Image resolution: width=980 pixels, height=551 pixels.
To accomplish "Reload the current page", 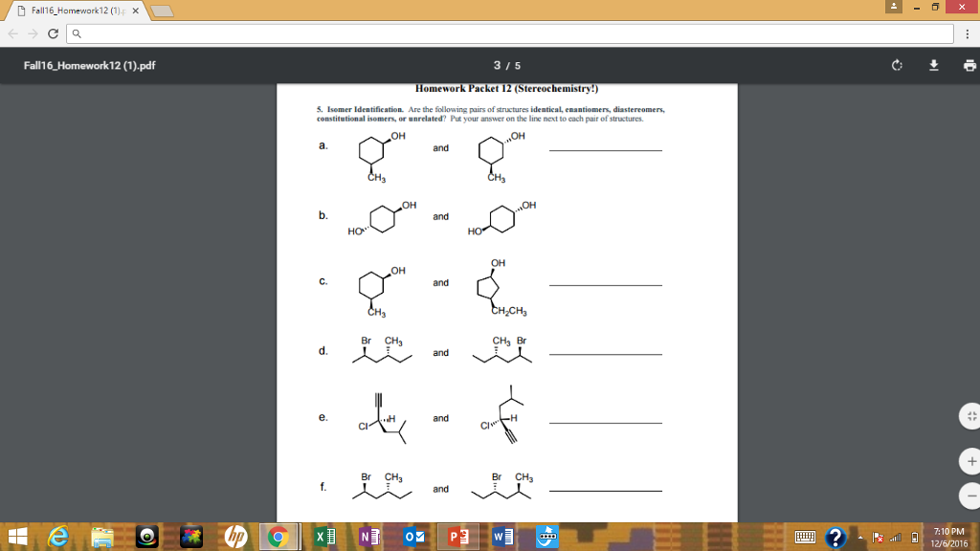I will point(55,33).
